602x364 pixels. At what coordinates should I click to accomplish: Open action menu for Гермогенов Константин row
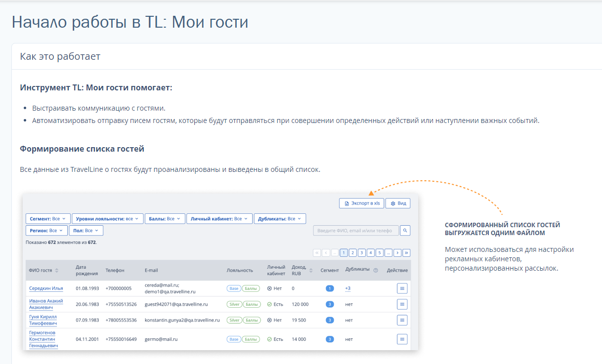402,339
